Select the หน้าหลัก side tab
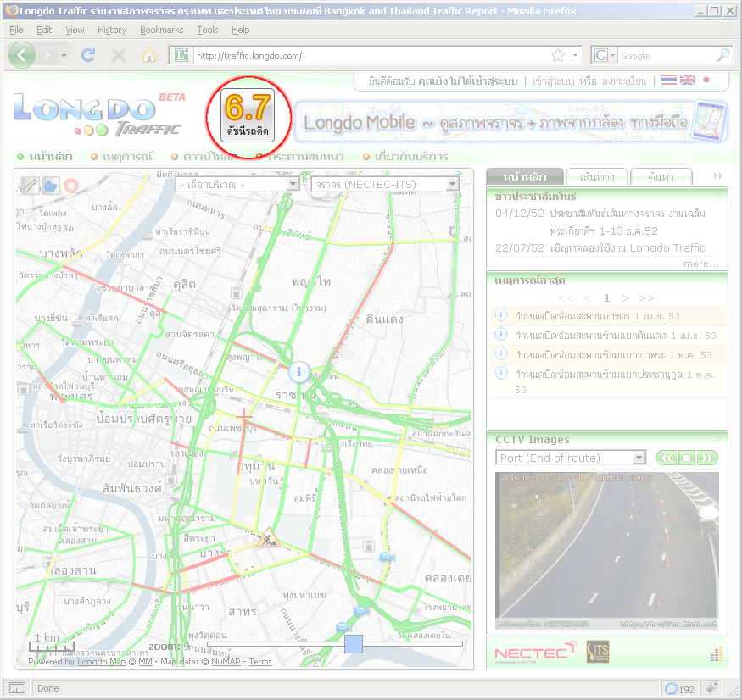Image resolution: width=742 pixels, height=700 pixels. [525, 176]
